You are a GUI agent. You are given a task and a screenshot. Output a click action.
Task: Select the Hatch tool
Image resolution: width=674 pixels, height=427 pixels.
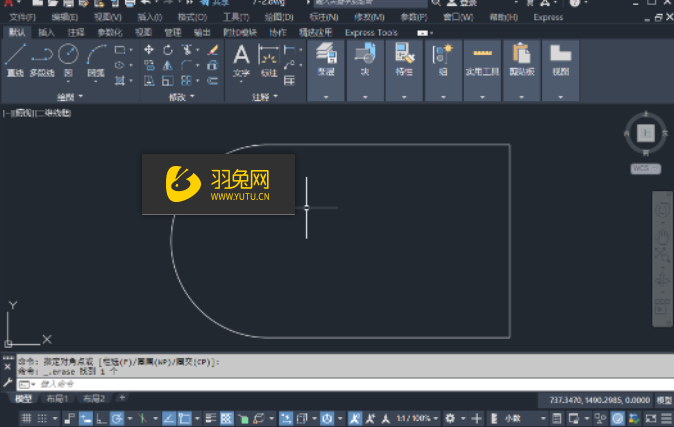point(119,80)
